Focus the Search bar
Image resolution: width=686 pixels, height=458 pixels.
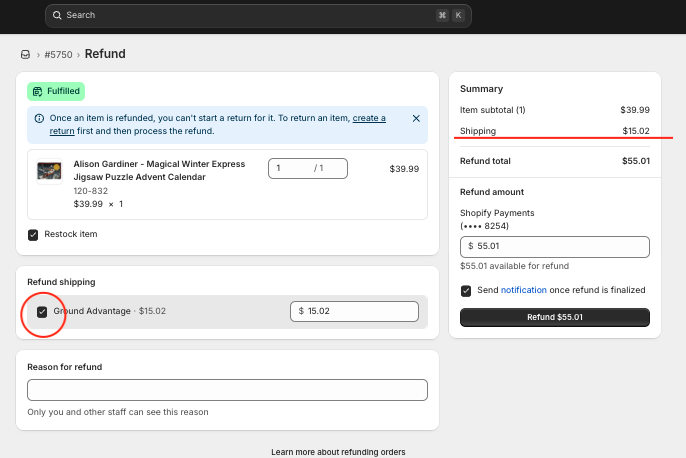tap(258, 16)
